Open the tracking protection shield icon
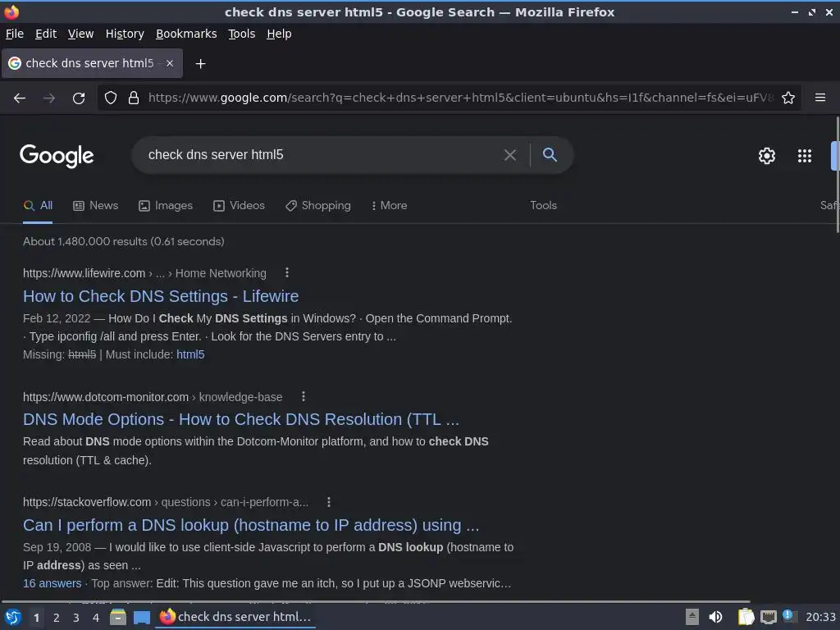The height and width of the screenshot is (630, 840). click(111, 98)
